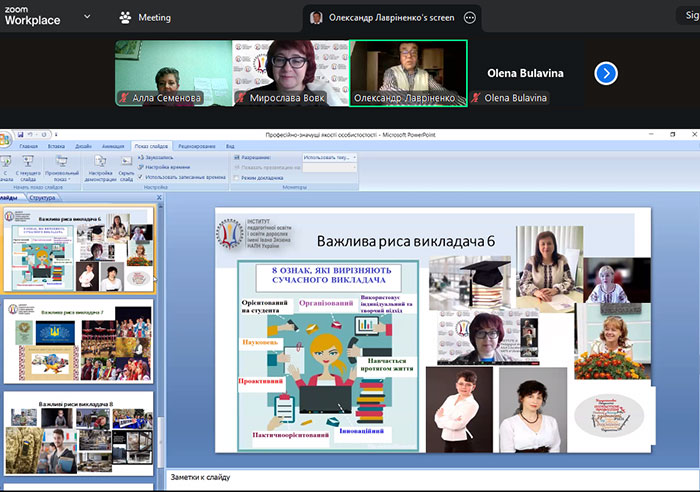Open 'Настройка демонстрации' setup icon
Image resolution: width=700 pixels, height=492 pixels.
[100, 161]
